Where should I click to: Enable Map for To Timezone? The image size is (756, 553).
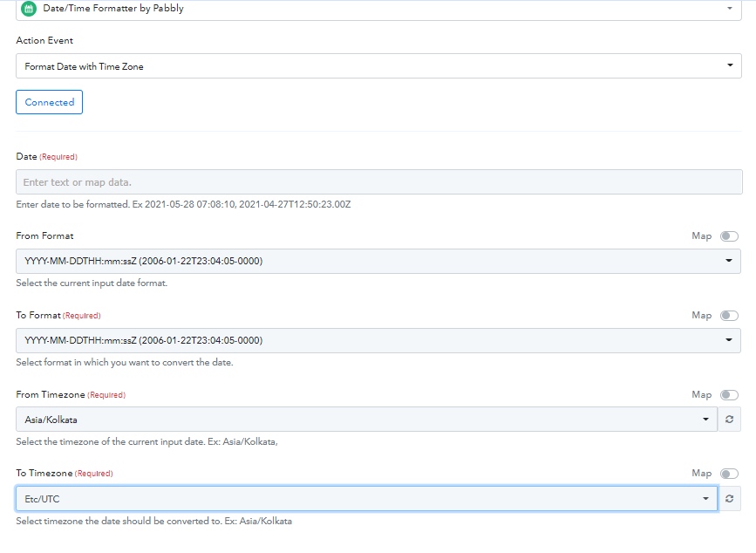tap(729, 474)
